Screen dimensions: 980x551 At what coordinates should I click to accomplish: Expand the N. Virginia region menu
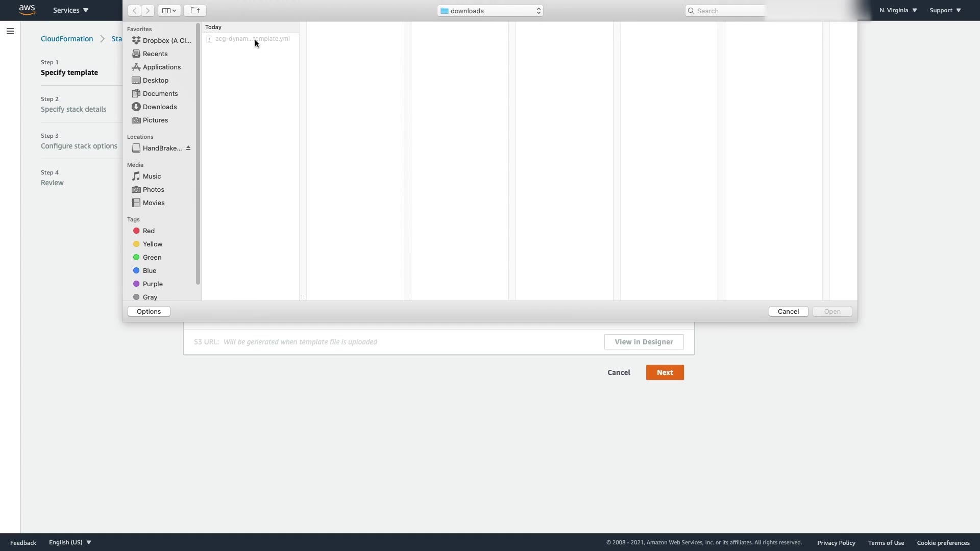pyautogui.click(x=898, y=10)
